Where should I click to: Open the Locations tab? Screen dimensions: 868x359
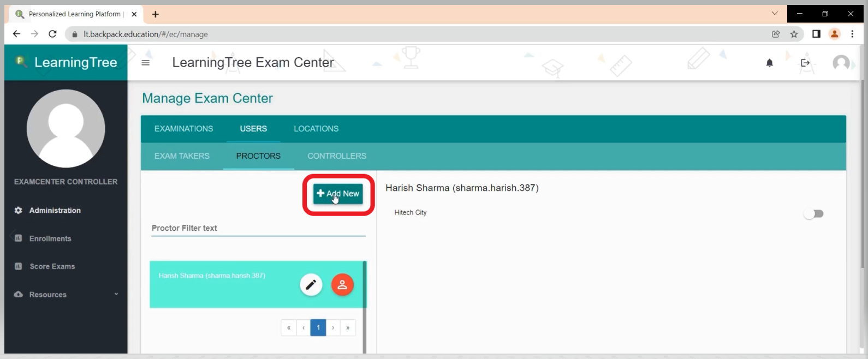(316, 129)
